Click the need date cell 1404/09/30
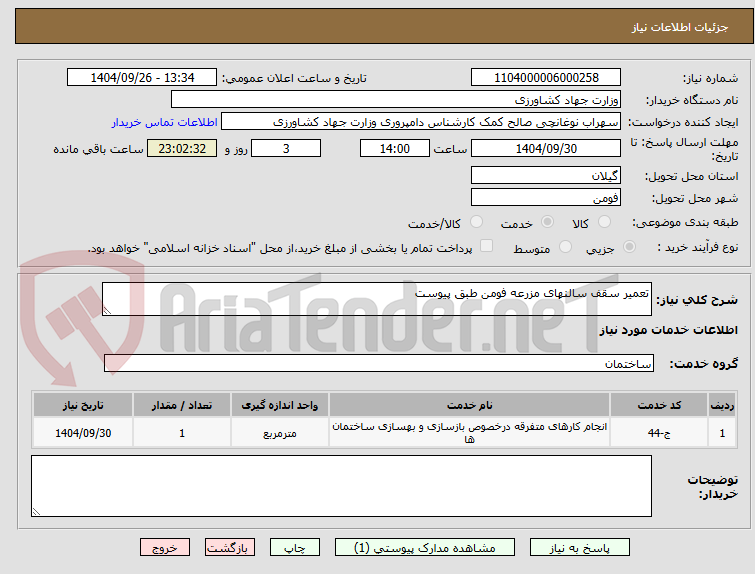 click(x=83, y=432)
